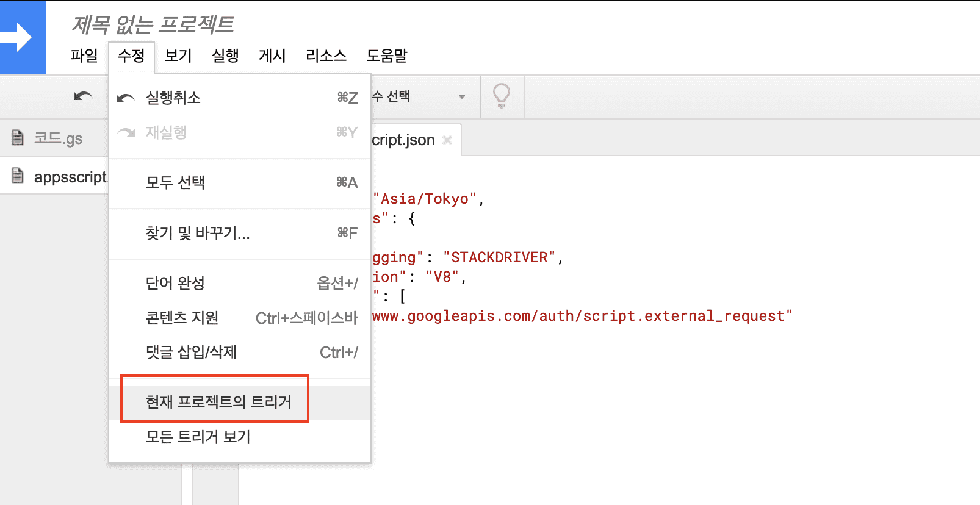The height and width of the screenshot is (505, 980).
Task: Open the 보기 menu
Action: 178,56
